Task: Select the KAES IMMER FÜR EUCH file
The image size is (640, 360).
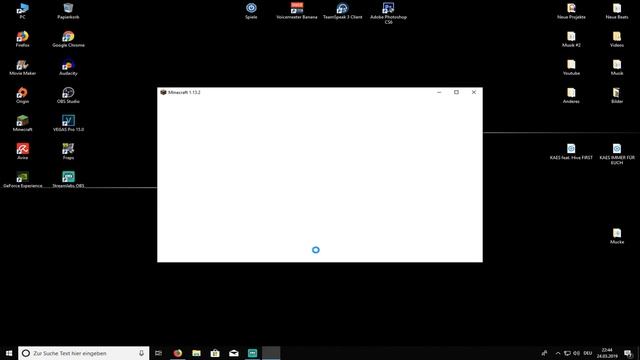Action: (x=617, y=154)
